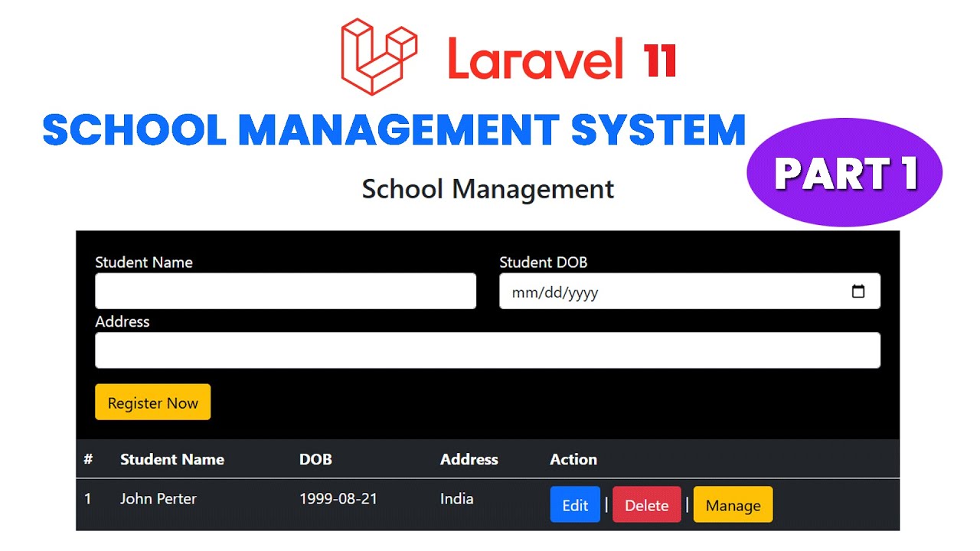Viewport: 980px width, 551px height.
Task: Click the Address form label
Action: pyautogui.click(x=122, y=321)
